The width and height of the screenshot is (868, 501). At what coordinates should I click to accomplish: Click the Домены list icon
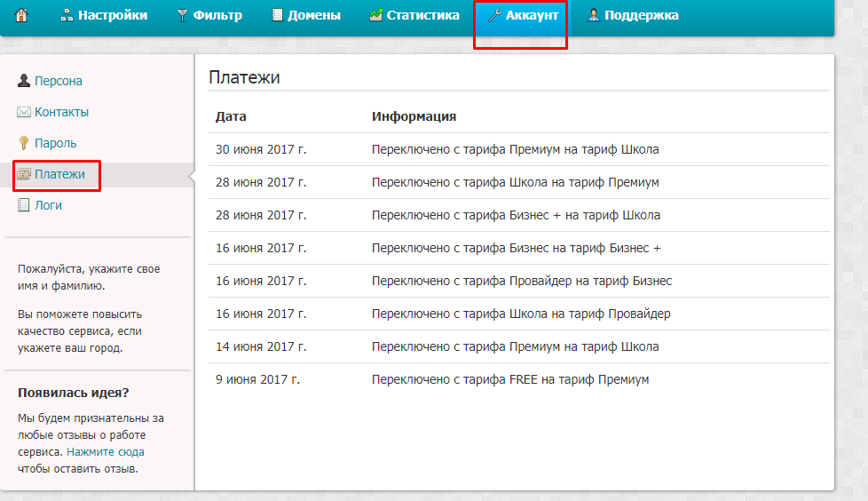277,15
